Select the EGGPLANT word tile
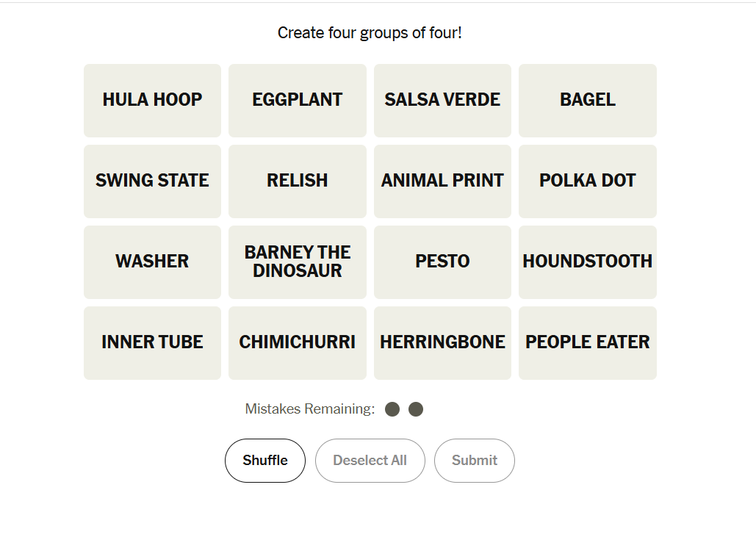756x540 pixels. click(297, 100)
